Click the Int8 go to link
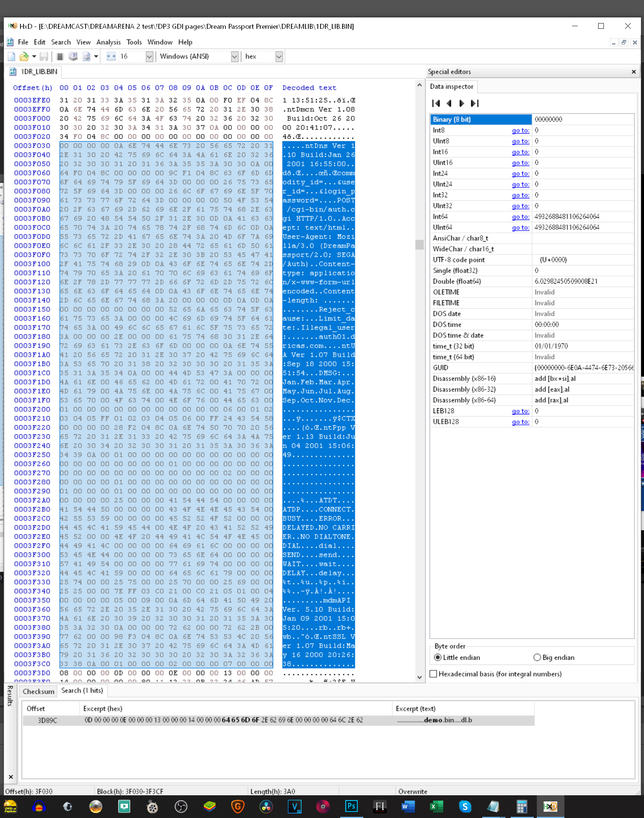 pos(521,131)
